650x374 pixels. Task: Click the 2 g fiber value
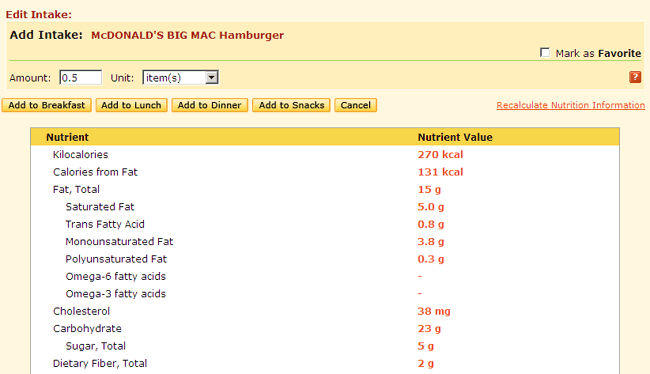426,364
